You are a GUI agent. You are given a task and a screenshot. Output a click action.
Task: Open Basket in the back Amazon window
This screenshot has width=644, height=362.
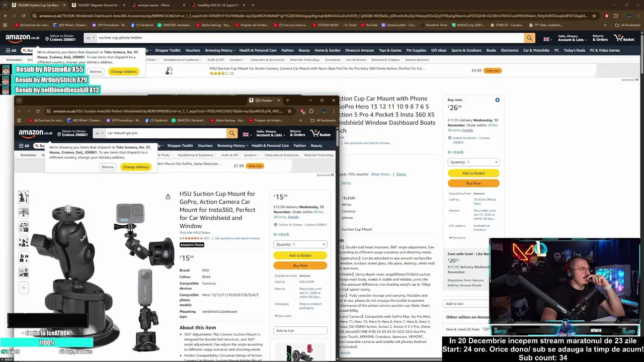coord(624,38)
